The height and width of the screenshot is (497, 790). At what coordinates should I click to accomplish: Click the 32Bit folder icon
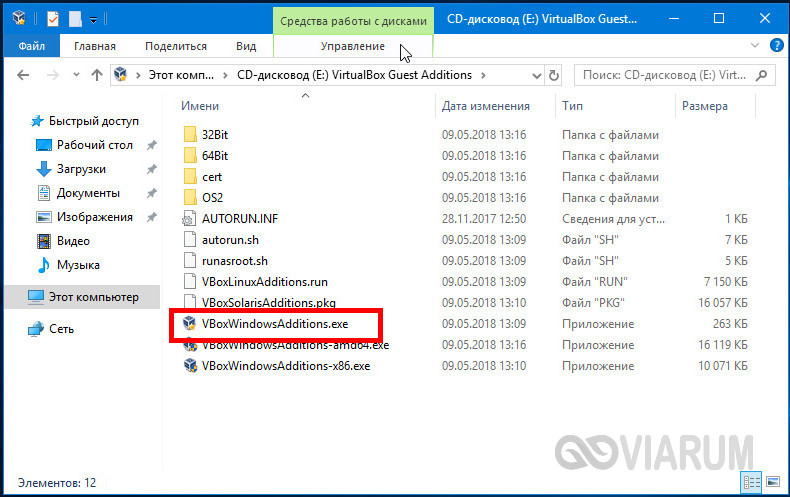tap(190, 135)
